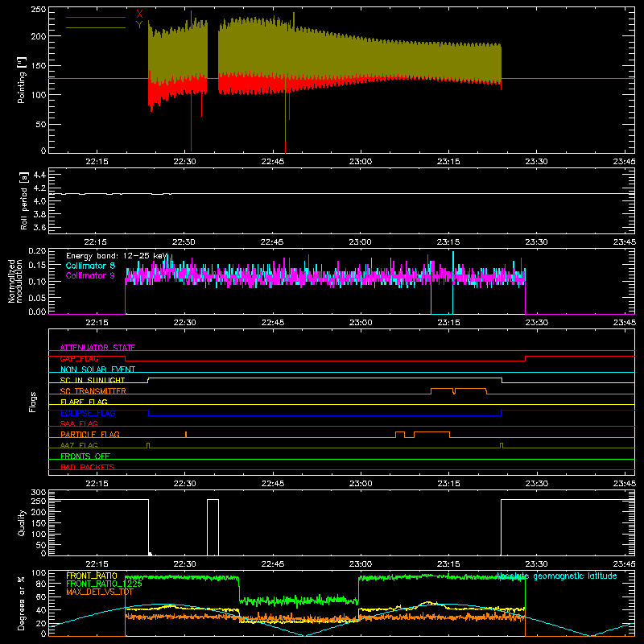Click the narrow Quality pulse near 22:35
The image size is (644, 644).
[x=213, y=527]
